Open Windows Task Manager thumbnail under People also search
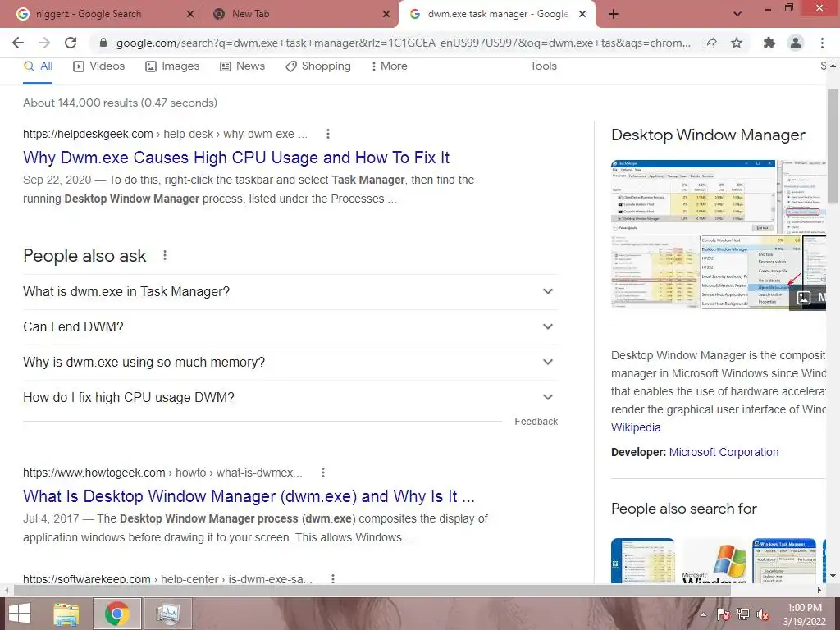 point(783,561)
